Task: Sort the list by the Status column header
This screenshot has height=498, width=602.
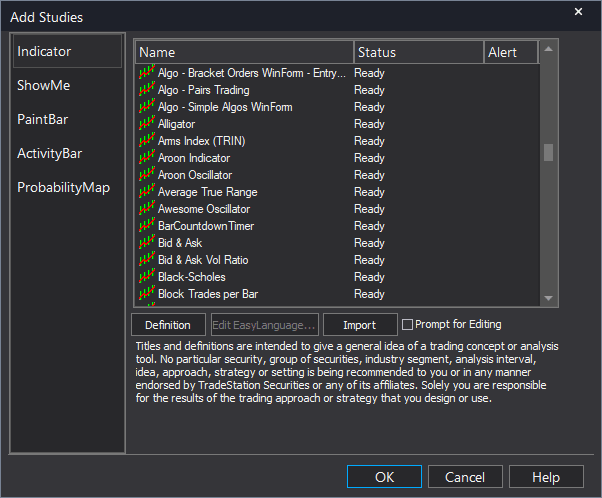Action: coord(418,52)
